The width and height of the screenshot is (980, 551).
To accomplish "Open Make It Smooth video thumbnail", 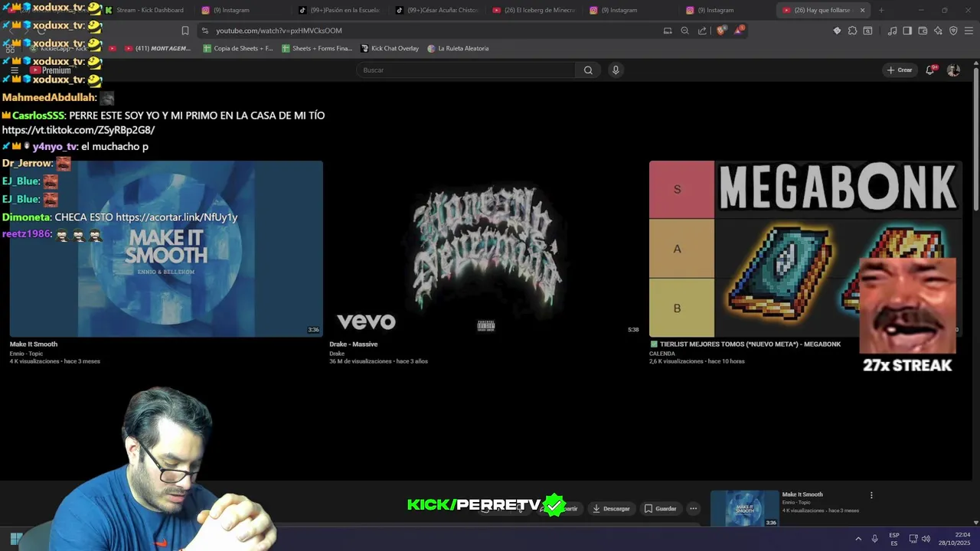I will click(165, 249).
